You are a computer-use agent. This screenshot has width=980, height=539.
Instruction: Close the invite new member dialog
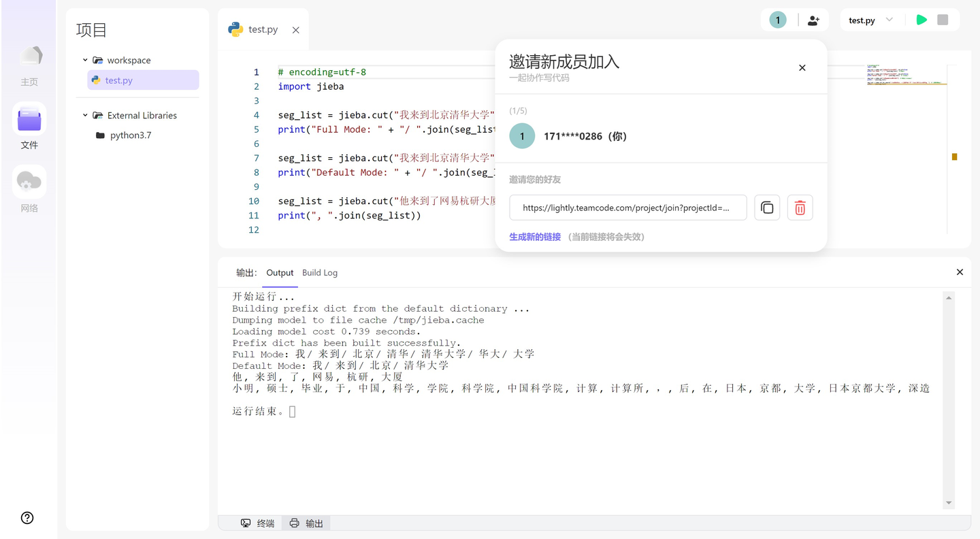[802, 67]
